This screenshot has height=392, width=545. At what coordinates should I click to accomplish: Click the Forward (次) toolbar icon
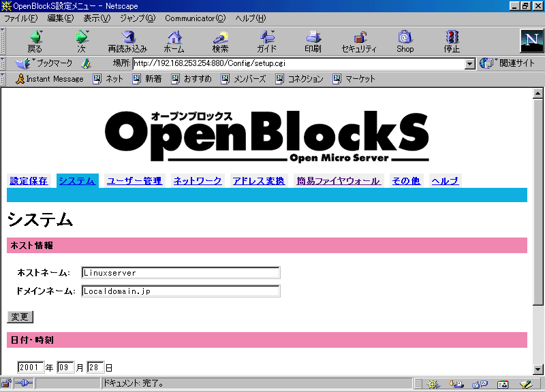point(82,41)
